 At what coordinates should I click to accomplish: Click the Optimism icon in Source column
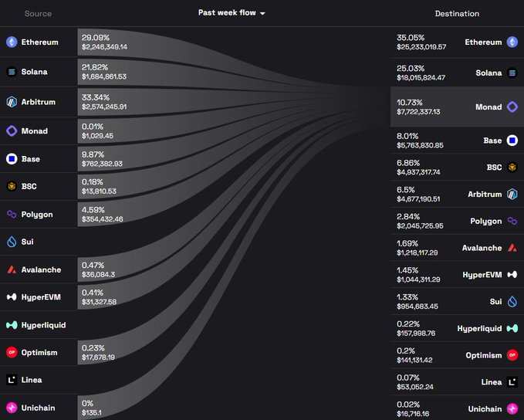tap(12, 352)
